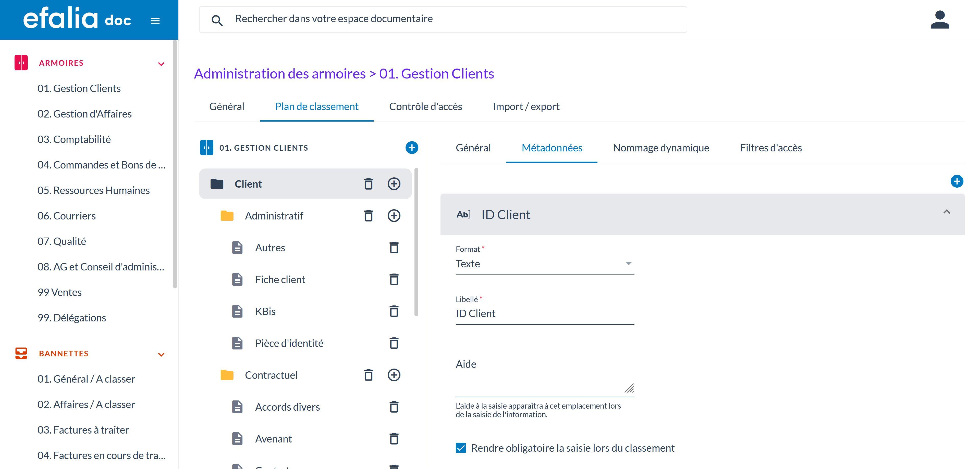980x469 pixels.
Task: Delete the KBis document type
Action: (x=394, y=311)
